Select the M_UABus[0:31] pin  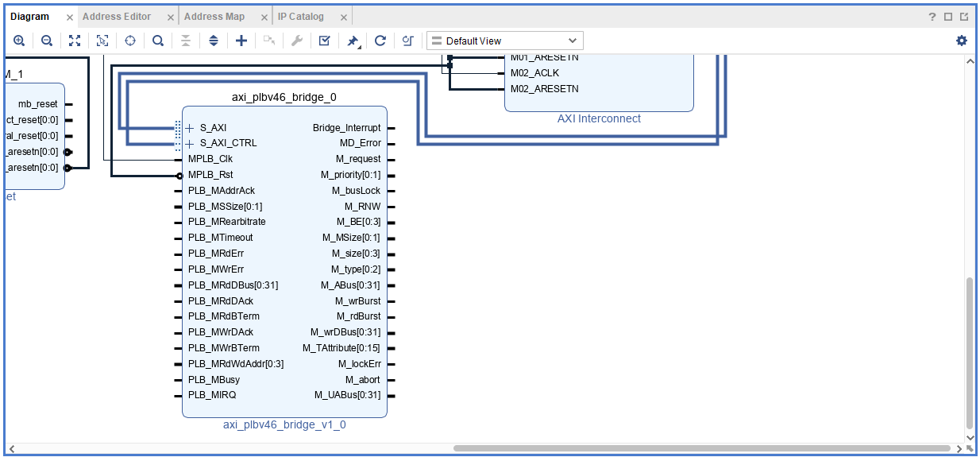(347, 395)
